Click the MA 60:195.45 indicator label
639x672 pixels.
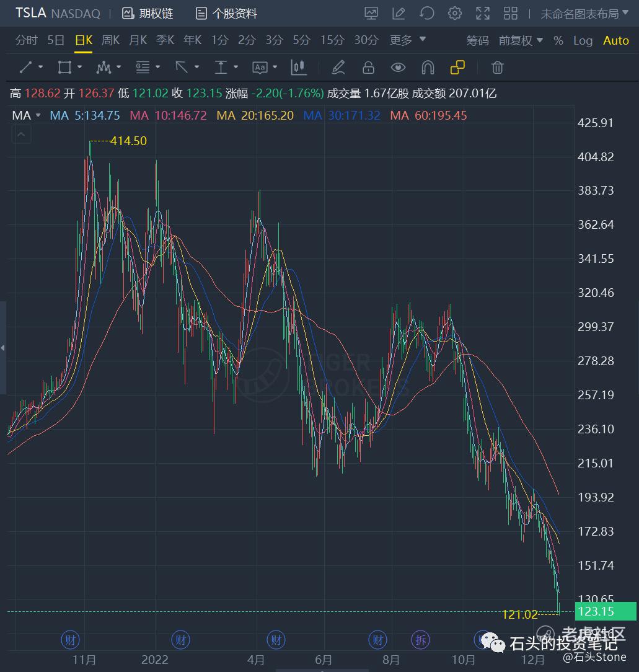(428, 115)
